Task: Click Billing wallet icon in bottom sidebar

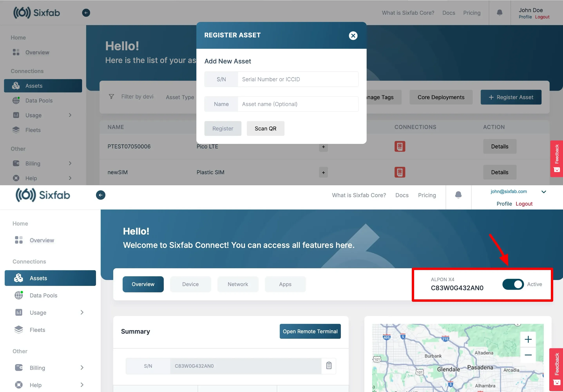Action: click(19, 368)
